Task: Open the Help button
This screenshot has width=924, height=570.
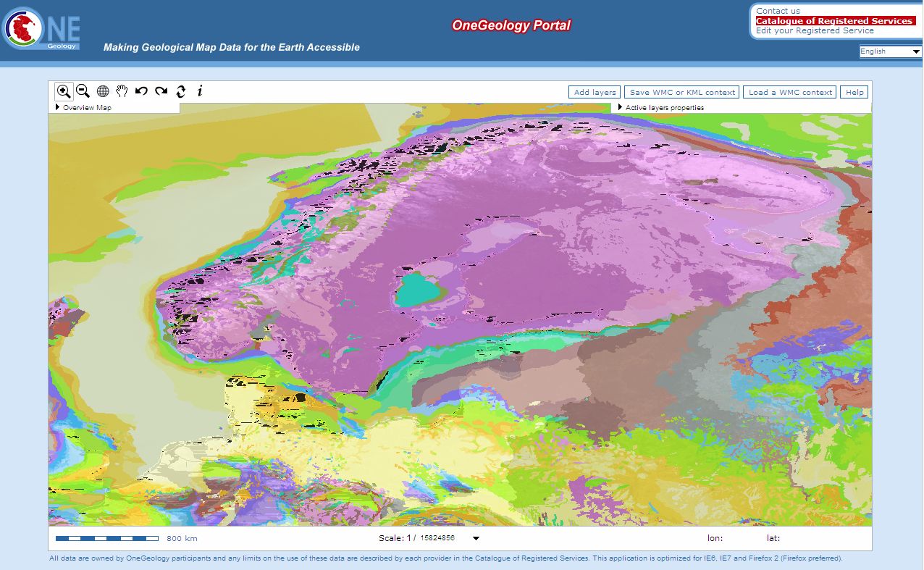Action: tap(854, 93)
